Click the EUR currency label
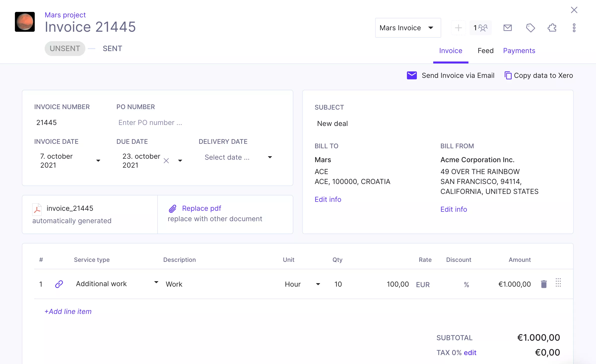Image resolution: width=596 pixels, height=364 pixels. click(x=423, y=284)
